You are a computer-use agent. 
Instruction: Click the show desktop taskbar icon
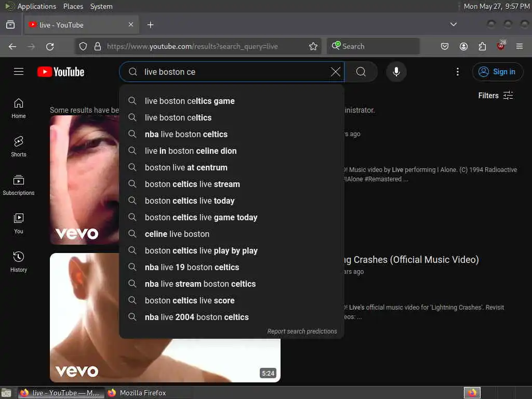point(6,393)
